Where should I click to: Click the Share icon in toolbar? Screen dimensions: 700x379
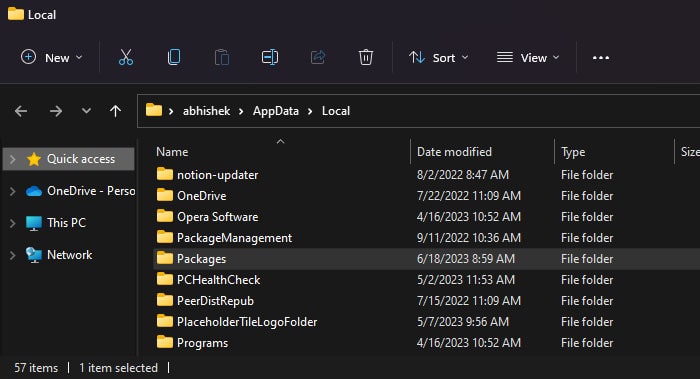(x=318, y=58)
